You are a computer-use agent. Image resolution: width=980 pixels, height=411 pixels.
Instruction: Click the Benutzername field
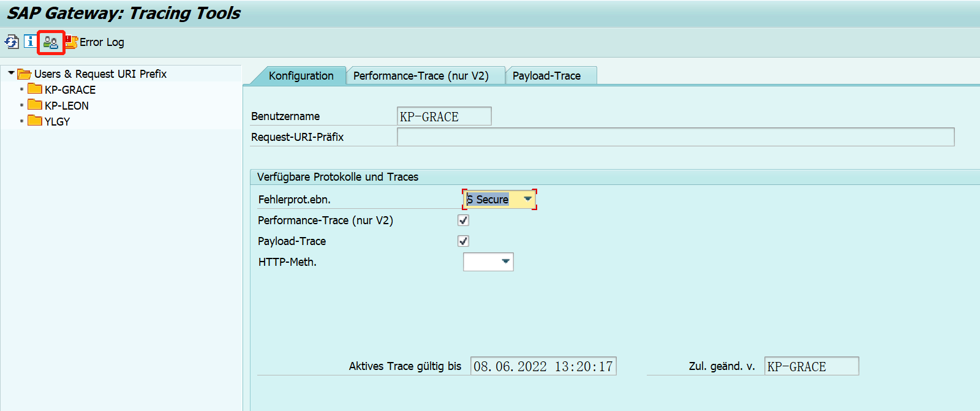(444, 116)
